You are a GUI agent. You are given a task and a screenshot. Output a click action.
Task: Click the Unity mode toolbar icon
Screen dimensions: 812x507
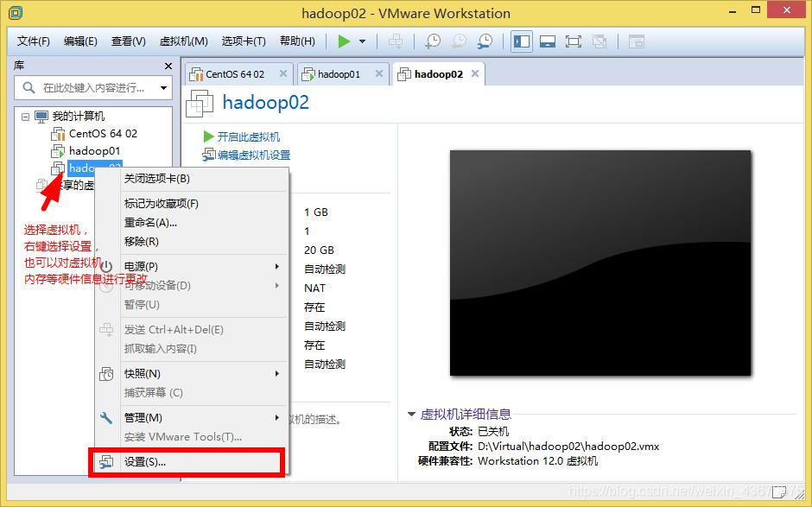(x=599, y=41)
